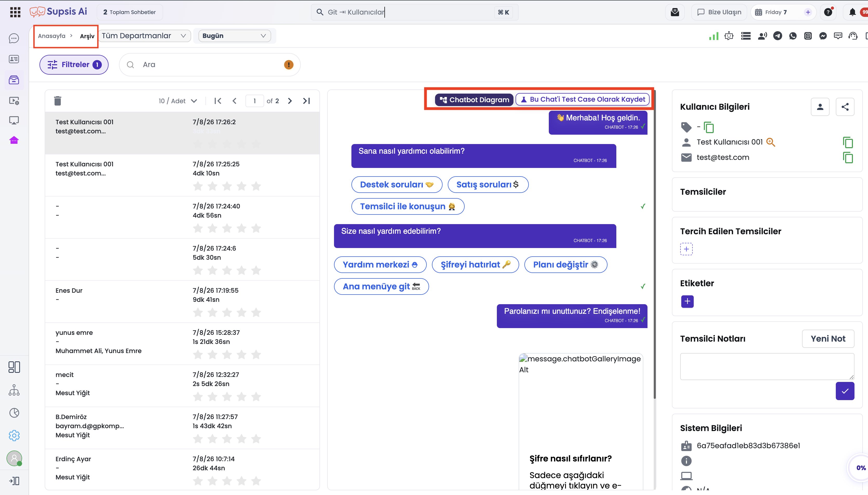Select the B.Demiröz conversation row

coord(182,428)
